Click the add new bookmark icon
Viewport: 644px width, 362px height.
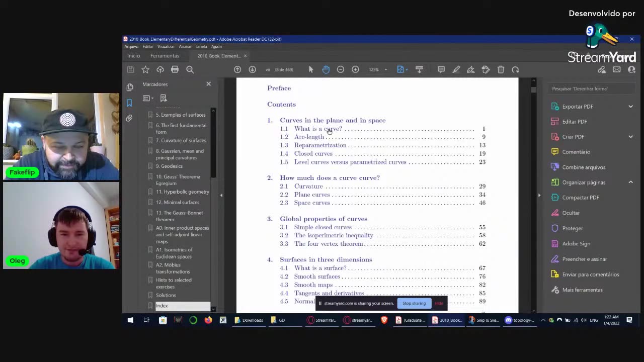click(163, 98)
